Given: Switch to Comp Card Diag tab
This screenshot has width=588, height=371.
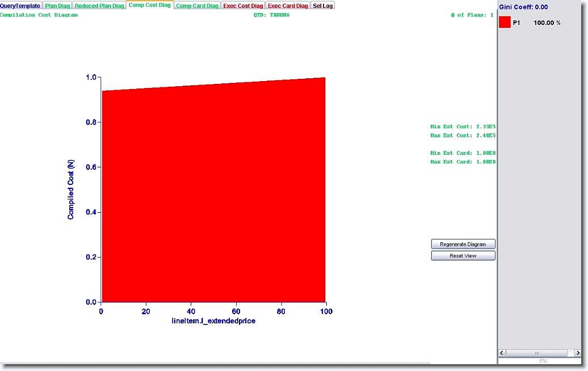Looking at the screenshot, I should point(197,6).
